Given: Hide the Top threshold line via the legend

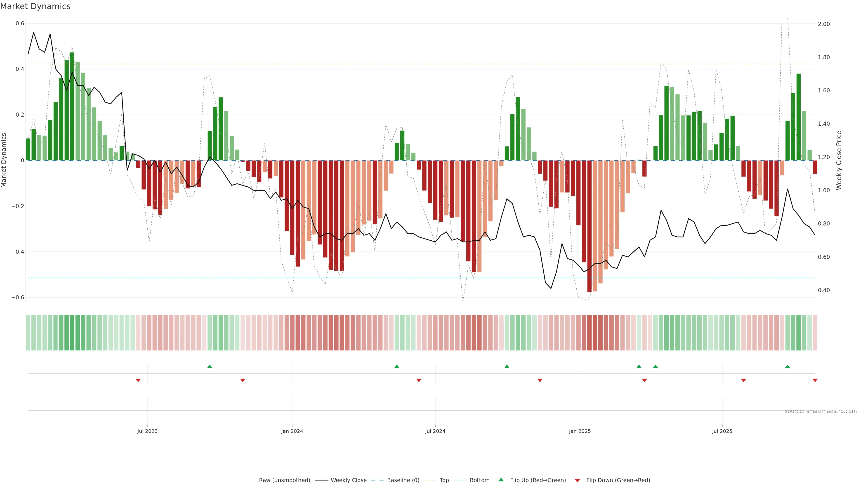Looking at the screenshot, I should pyautogui.click(x=444, y=480).
